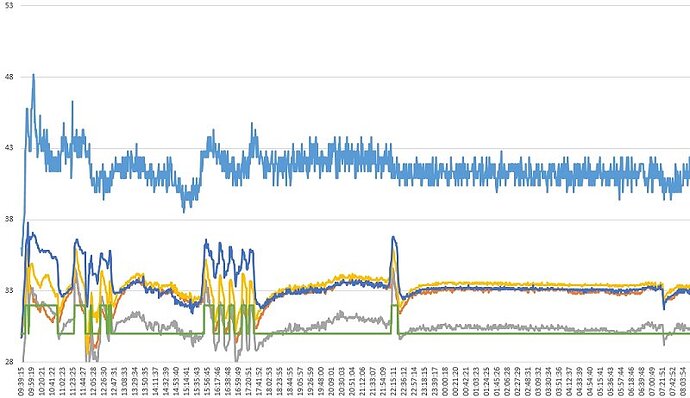
Task: Select the time label 18:02:53
Action: coord(269,382)
